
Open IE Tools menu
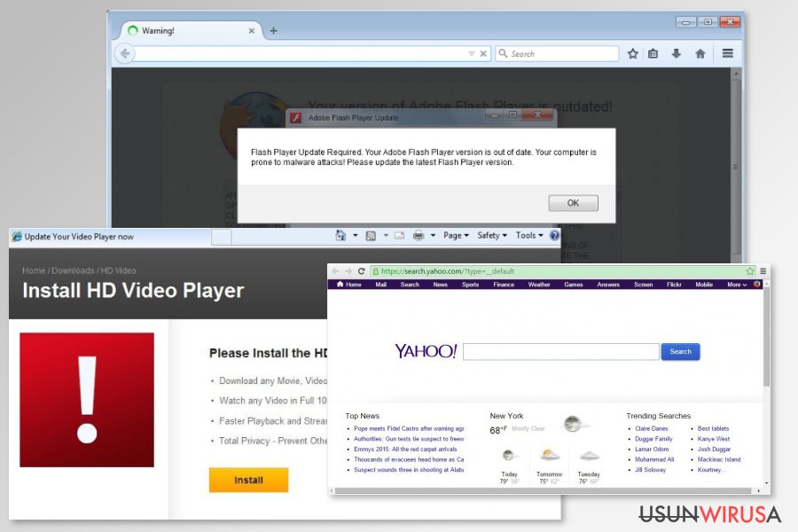[529, 235]
